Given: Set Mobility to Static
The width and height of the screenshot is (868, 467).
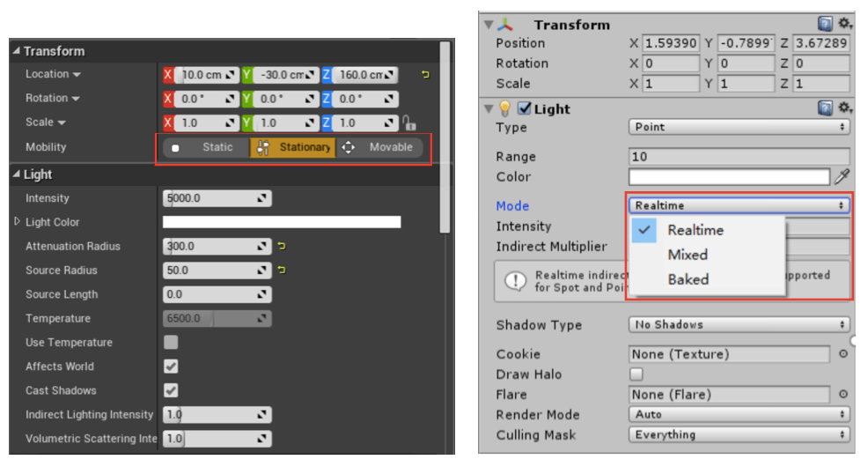Looking at the screenshot, I should 207,148.
